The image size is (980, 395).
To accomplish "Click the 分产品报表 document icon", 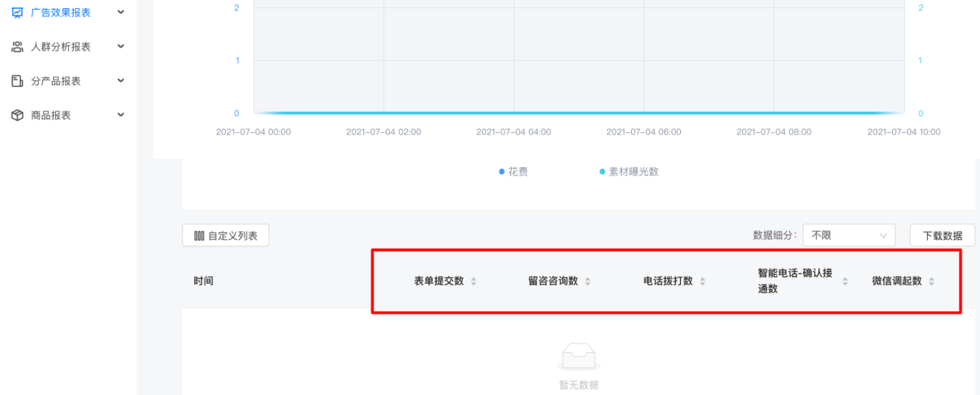I will pyautogui.click(x=16, y=81).
